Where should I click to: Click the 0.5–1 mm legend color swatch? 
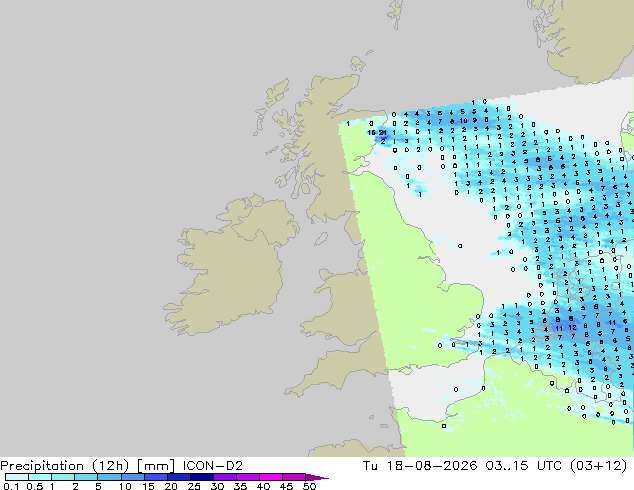(x=40, y=477)
